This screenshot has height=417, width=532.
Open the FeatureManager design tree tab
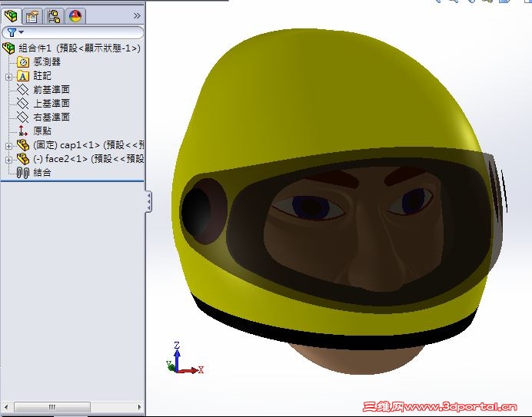click(11, 15)
